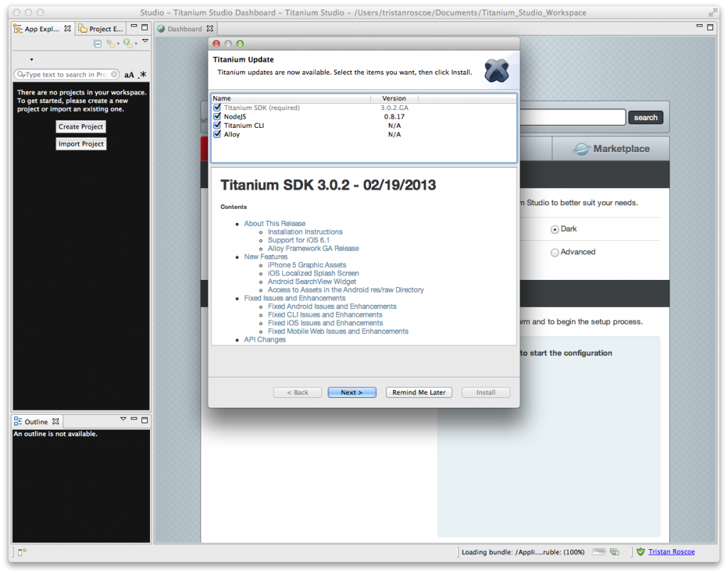728x574 pixels.
Task: Click the Name column header
Action: [x=291, y=98]
